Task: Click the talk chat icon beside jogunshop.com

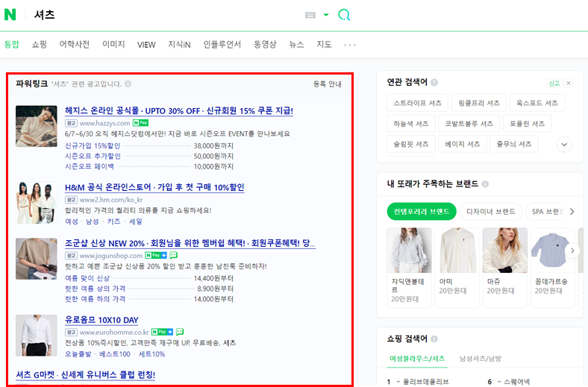Action: coord(174,256)
